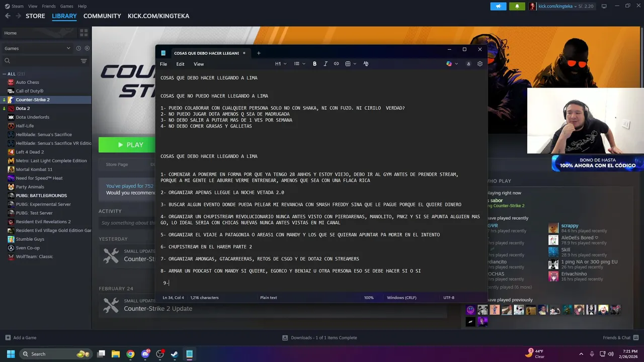Sort Steam library by recent activity
This screenshot has width=644, height=362.
coord(78,48)
